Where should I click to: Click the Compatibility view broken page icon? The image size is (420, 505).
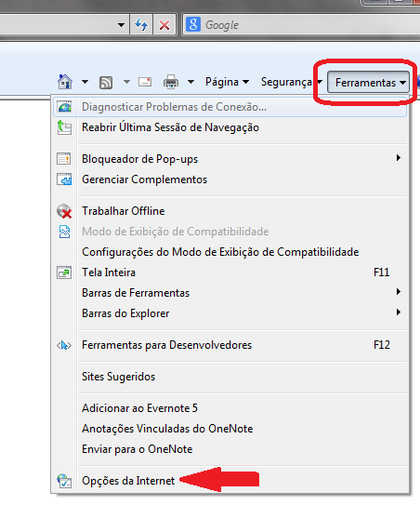pos(64,232)
